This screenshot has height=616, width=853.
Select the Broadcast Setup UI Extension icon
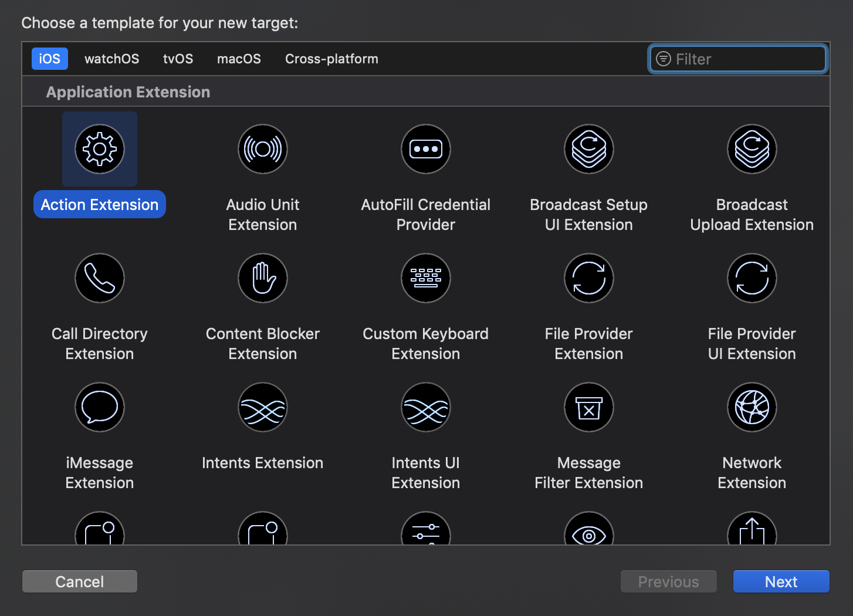click(588, 149)
